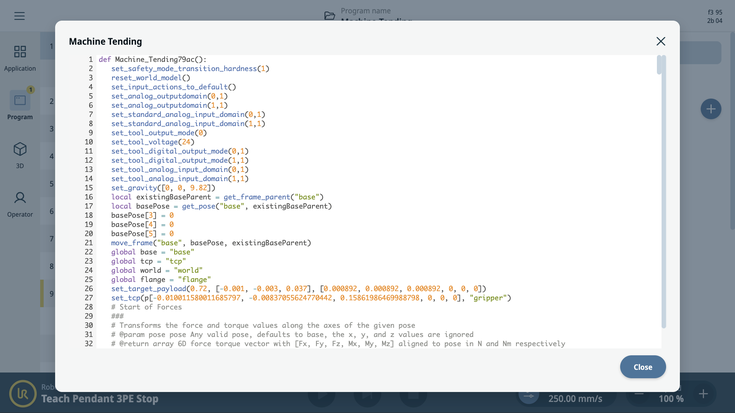This screenshot has height=413, width=735.
Task: Close the Machine Tending dialog with X
Action: pos(660,41)
